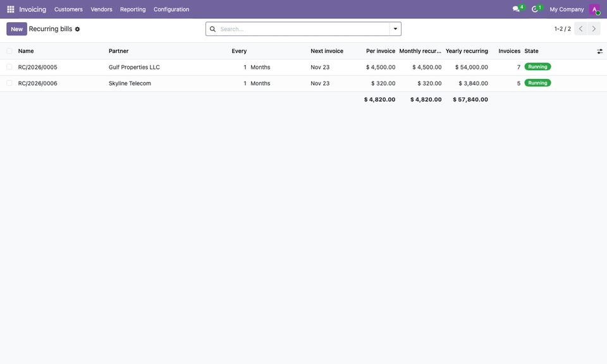Open the apps grid menu icon
Image resolution: width=607 pixels, height=364 pixels.
11,9
